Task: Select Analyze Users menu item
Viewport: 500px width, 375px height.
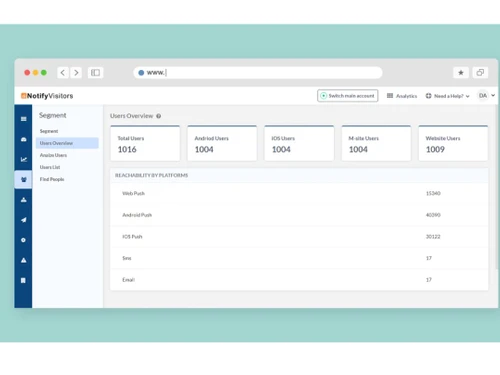Action: click(x=53, y=155)
